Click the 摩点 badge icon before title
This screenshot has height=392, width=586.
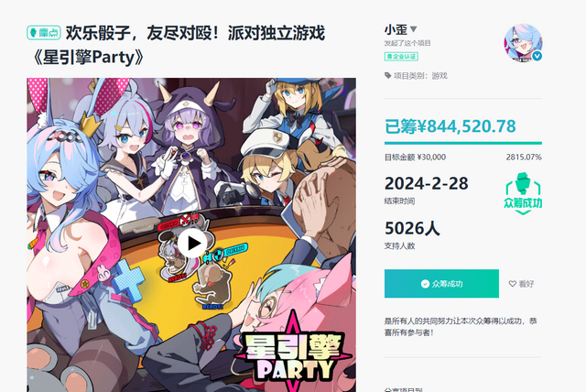coord(44,32)
